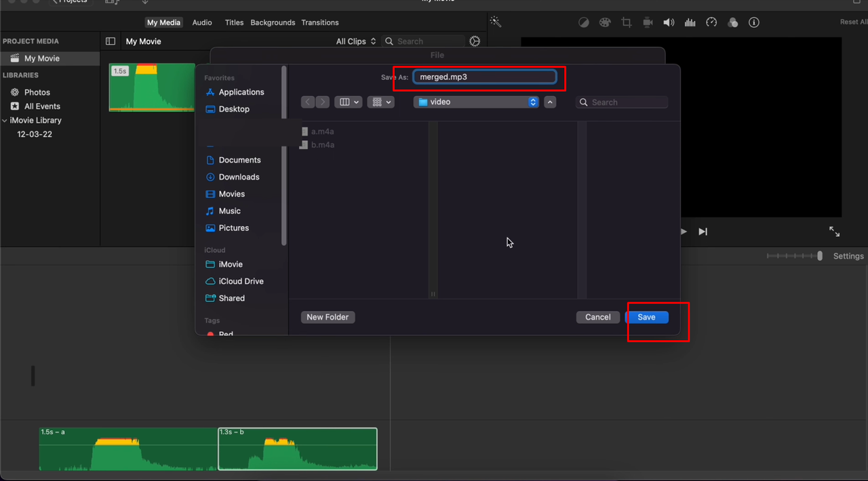Switch to the Audio tab
The width and height of the screenshot is (868, 481).
click(202, 22)
